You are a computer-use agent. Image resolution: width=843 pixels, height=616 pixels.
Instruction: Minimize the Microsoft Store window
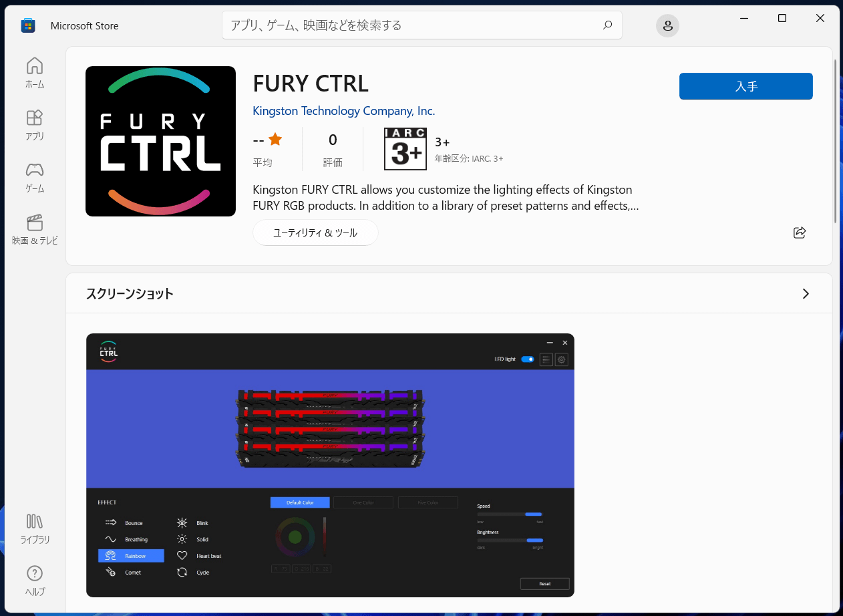[743, 19]
